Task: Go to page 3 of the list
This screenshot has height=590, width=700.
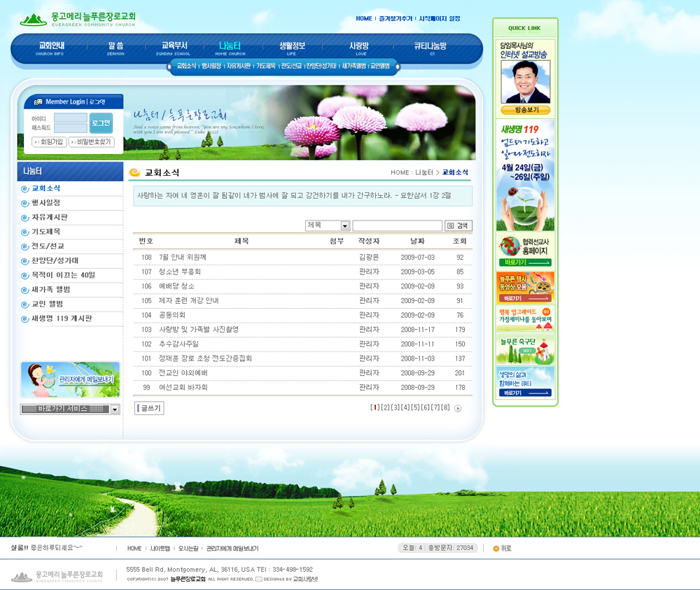Action: [395, 407]
